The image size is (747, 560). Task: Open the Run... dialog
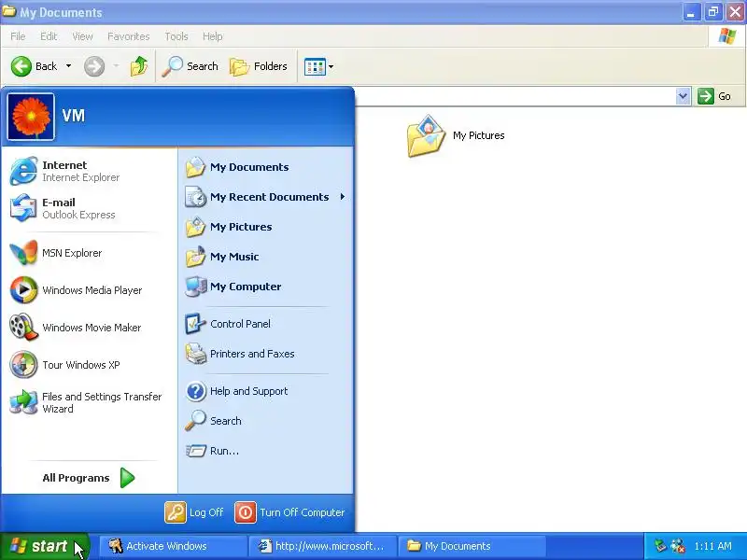click(265, 451)
